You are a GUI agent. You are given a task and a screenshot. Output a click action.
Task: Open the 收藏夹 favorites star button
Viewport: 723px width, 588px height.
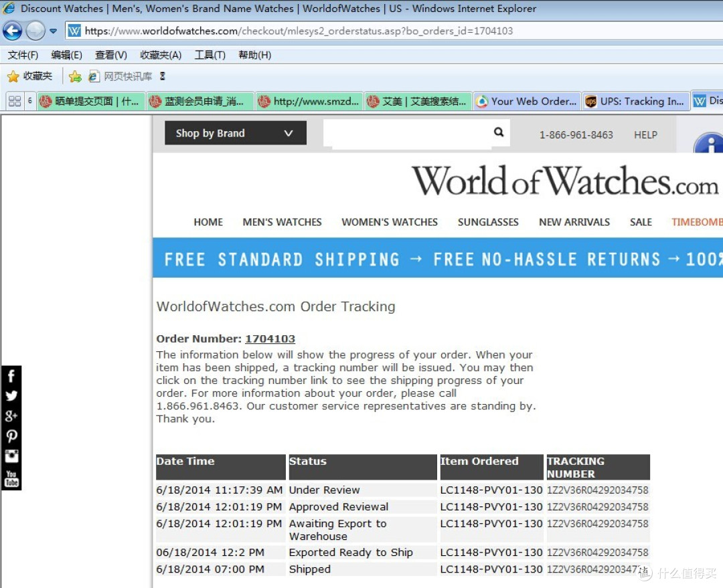coord(30,76)
